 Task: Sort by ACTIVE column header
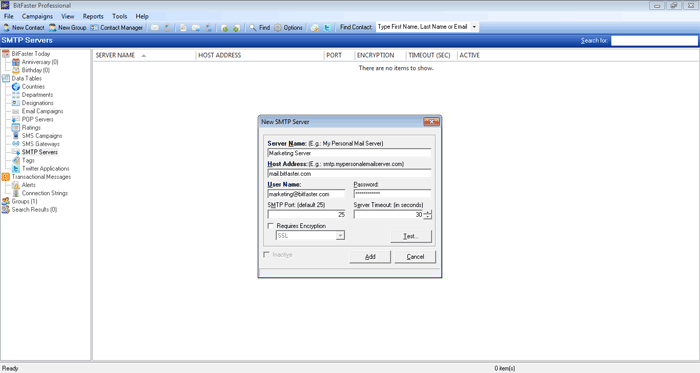tap(470, 55)
